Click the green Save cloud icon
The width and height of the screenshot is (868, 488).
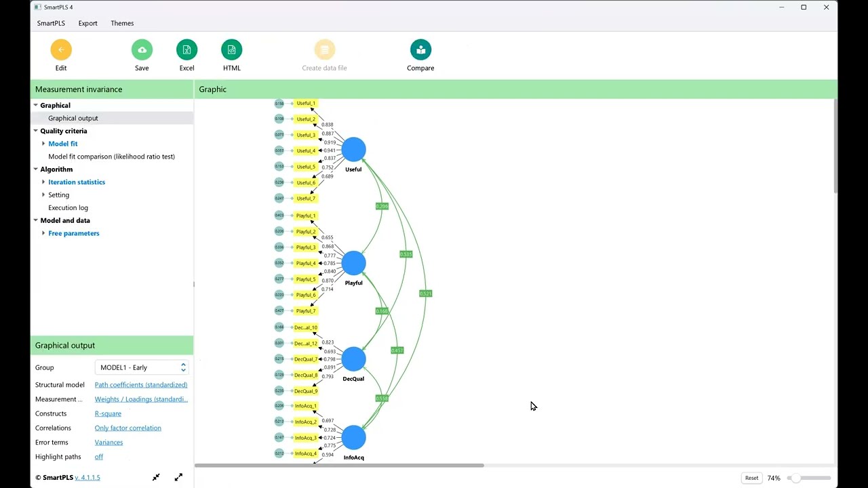[x=142, y=49]
